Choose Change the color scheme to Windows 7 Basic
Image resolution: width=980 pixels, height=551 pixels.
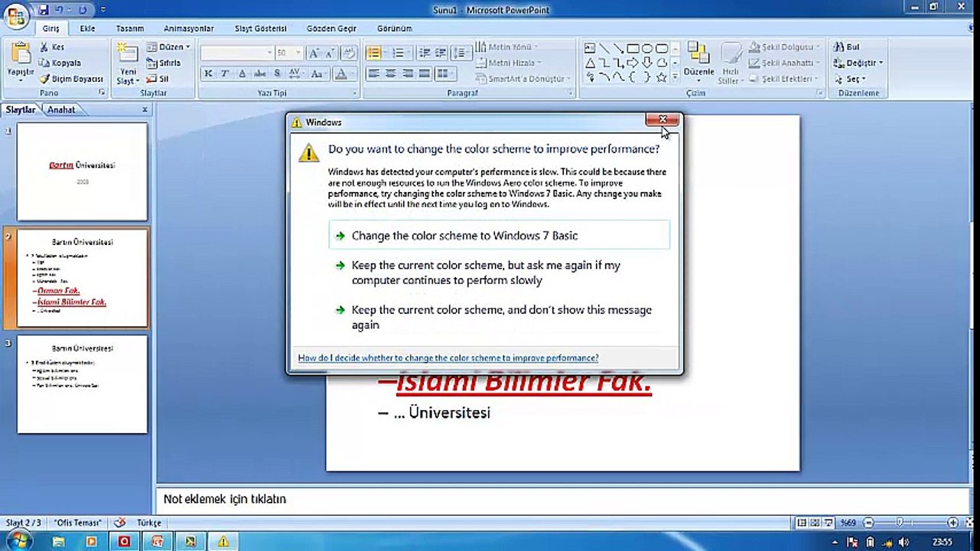pos(499,236)
